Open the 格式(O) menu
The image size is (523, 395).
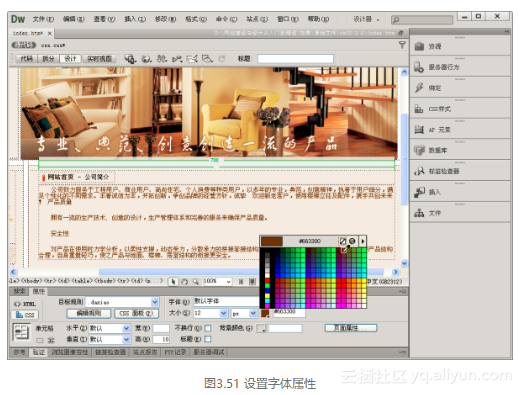(x=196, y=19)
